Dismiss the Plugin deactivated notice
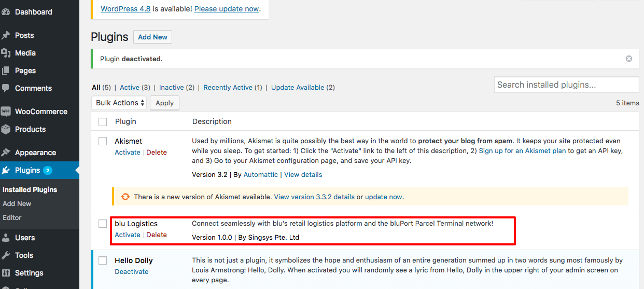 click(x=629, y=59)
